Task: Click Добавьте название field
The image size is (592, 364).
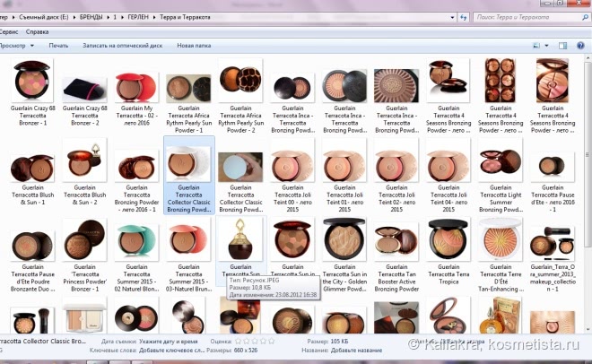Action: 356,351
